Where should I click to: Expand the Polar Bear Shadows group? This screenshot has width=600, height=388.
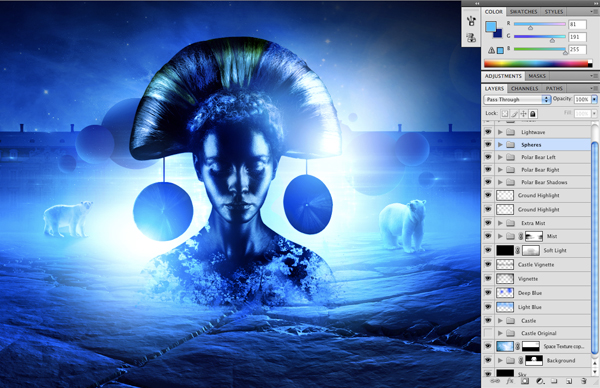[x=500, y=182]
